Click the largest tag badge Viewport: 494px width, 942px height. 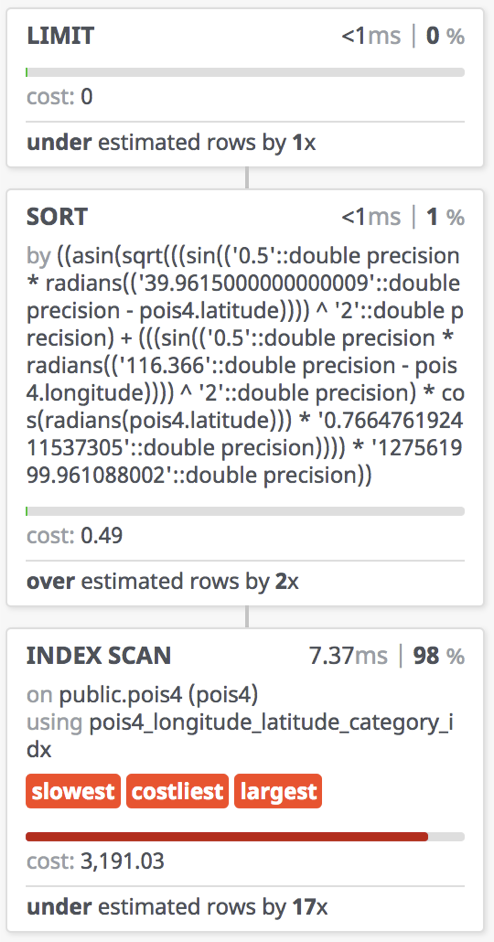pos(278,791)
